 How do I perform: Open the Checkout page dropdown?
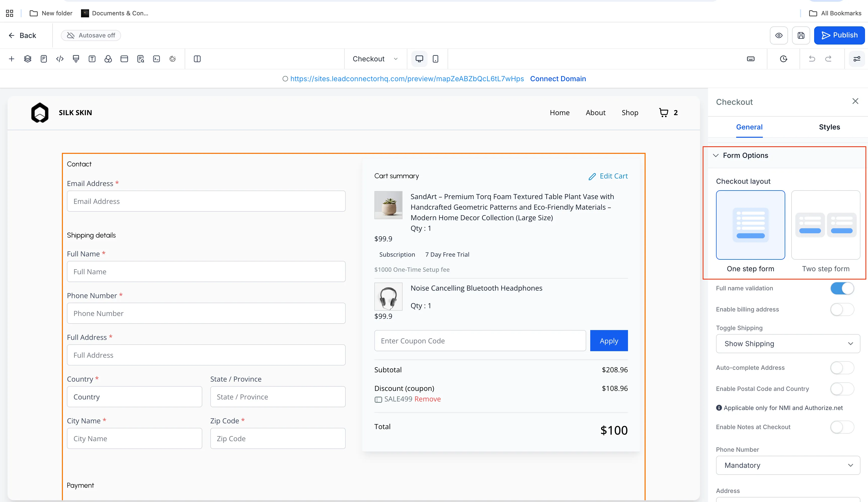click(375, 59)
